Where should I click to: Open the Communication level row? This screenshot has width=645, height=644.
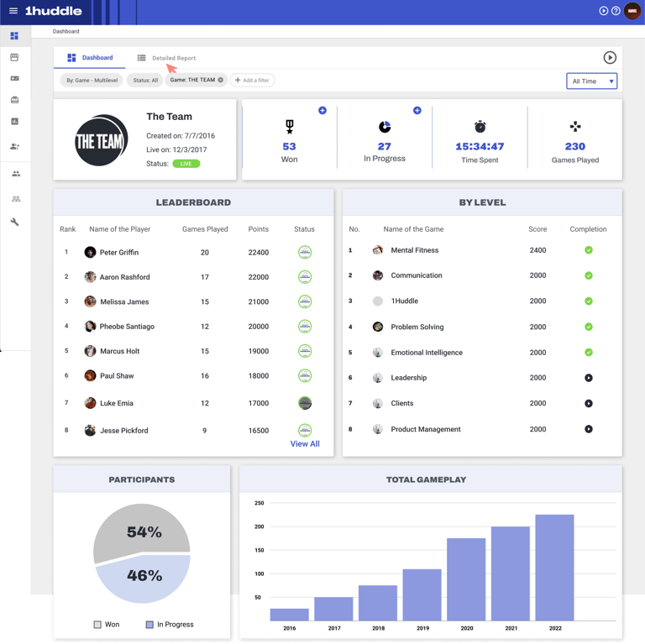[x=482, y=275]
